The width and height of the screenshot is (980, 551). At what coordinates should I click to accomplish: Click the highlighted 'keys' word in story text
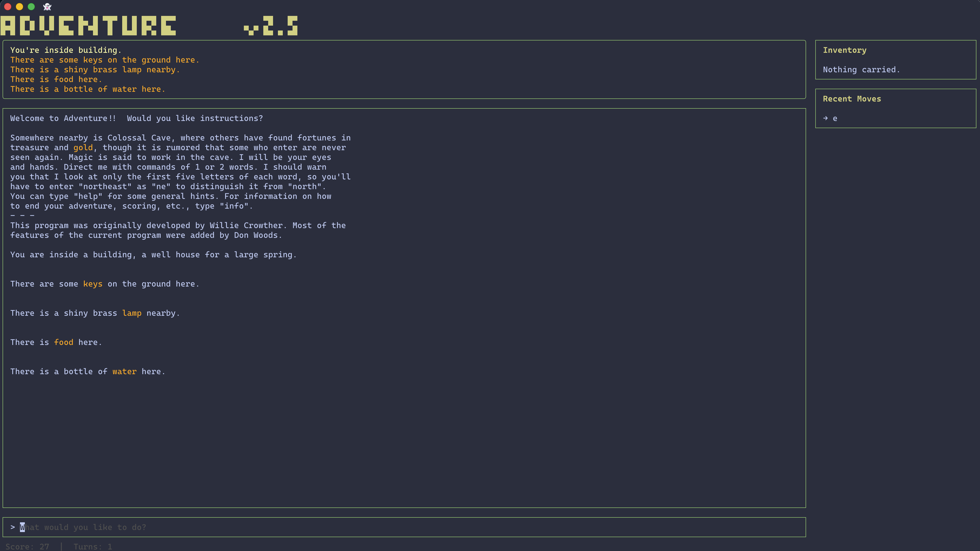tap(92, 284)
